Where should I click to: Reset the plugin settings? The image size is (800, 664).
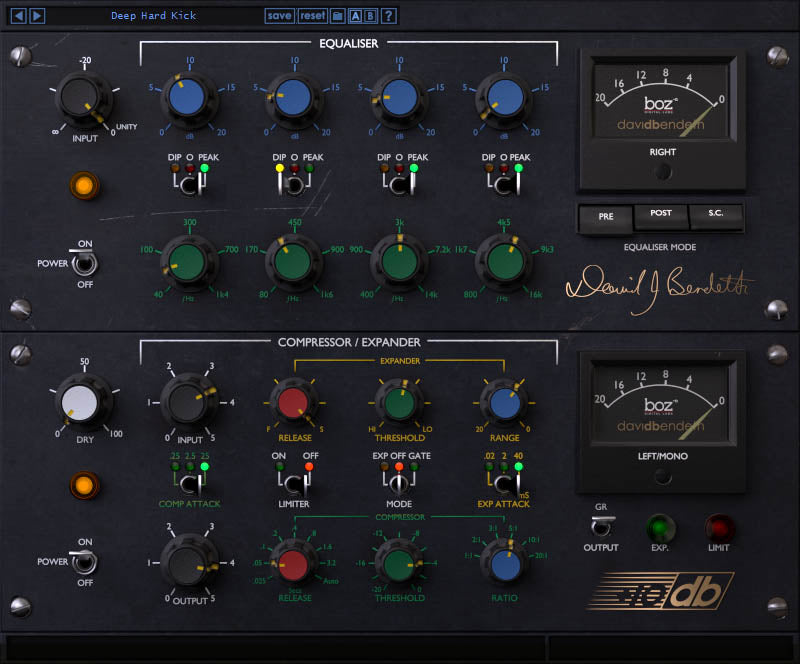pos(315,15)
